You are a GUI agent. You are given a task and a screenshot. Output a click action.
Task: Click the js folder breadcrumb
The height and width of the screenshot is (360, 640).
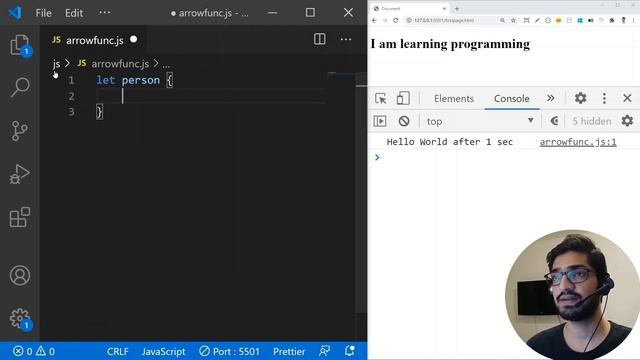tap(56, 64)
